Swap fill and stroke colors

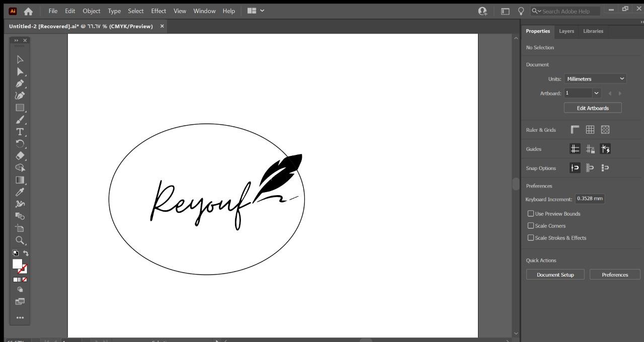(26, 253)
